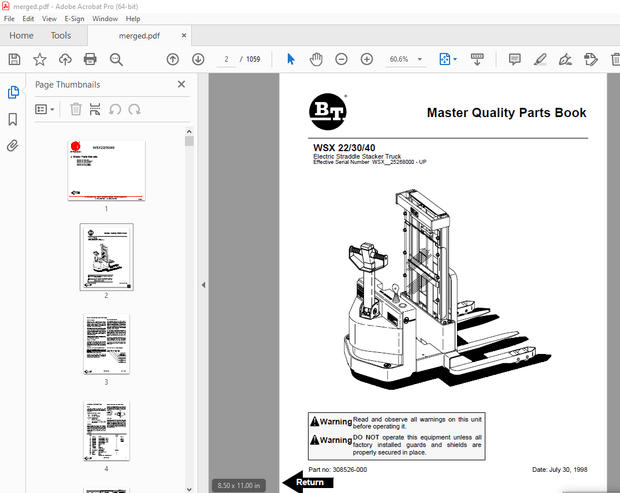This screenshot has height=493, width=620.
Task: Select page 4 thumbnail
Action: (x=106, y=431)
